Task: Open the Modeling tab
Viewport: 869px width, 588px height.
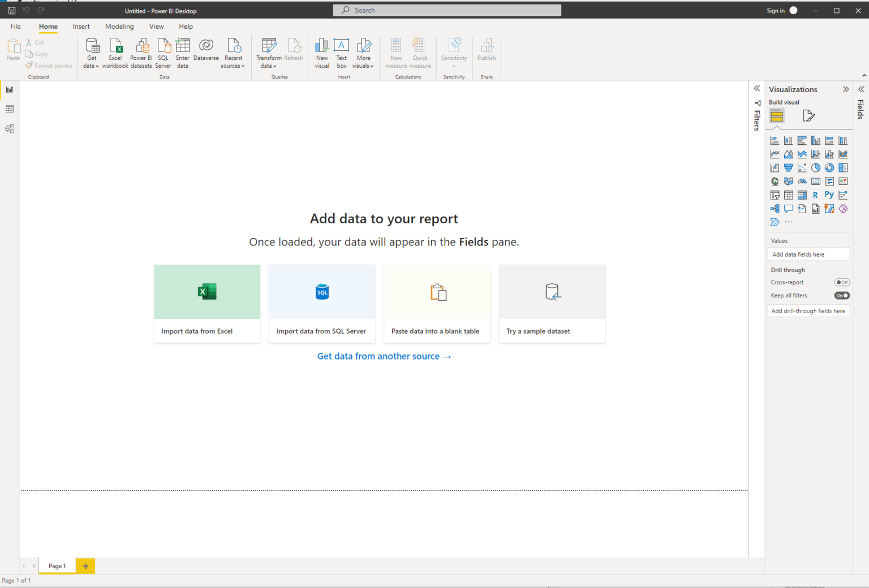Action: click(x=119, y=26)
